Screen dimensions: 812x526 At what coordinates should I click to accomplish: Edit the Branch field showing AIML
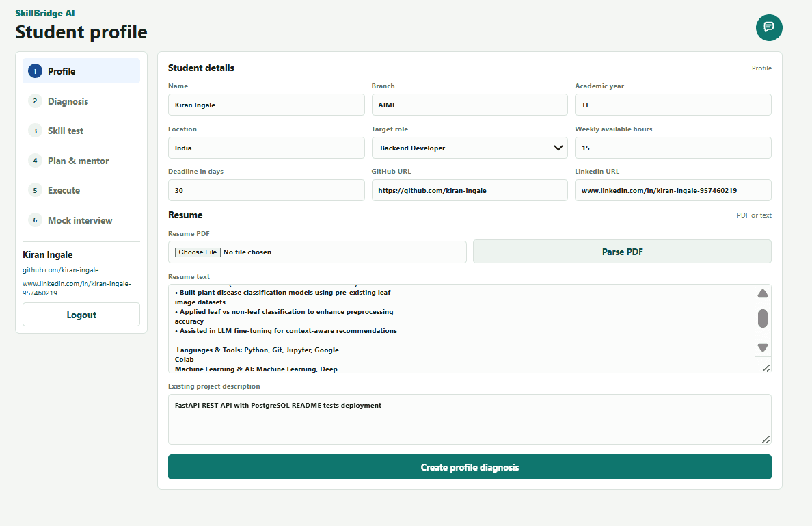click(469, 105)
